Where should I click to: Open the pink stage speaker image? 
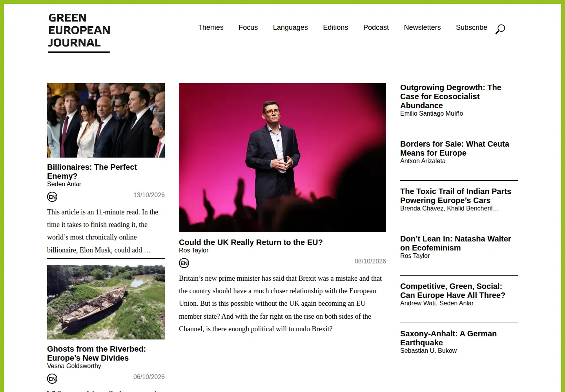click(x=282, y=158)
